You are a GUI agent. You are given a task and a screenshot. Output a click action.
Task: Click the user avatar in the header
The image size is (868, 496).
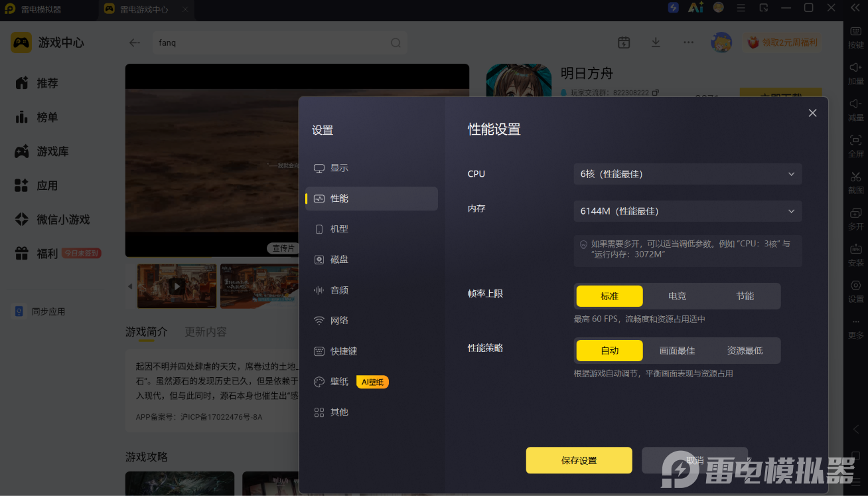(x=721, y=42)
